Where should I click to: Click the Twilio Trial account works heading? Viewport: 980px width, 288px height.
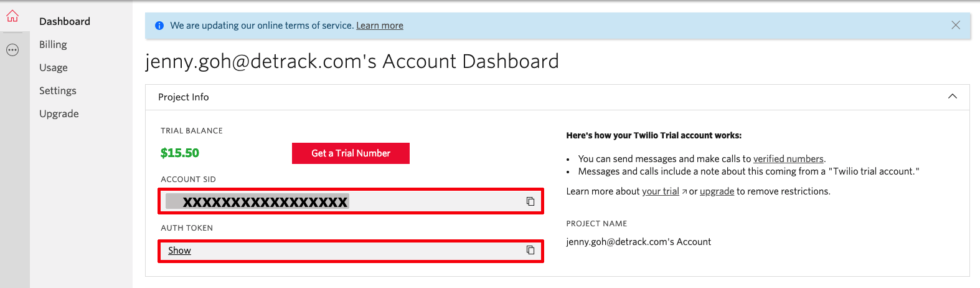pyautogui.click(x=654, y=135)
